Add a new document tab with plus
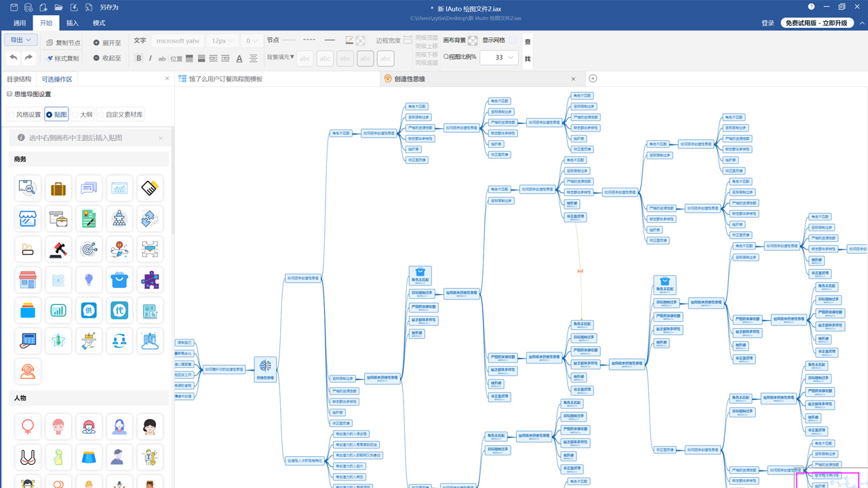This screenshot has height=488, width=868. click(x=593, y=79)
